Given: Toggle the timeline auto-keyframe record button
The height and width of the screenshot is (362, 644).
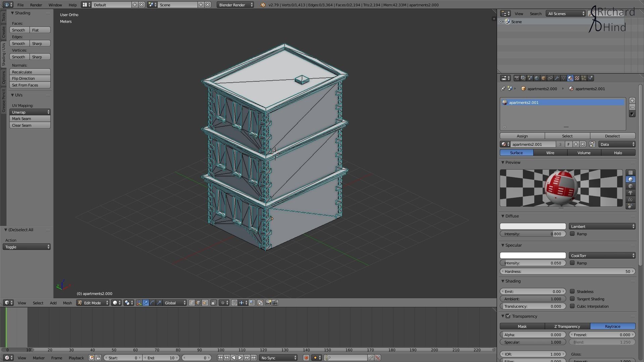Looking at the screenshot, I should tap(306, 358).
